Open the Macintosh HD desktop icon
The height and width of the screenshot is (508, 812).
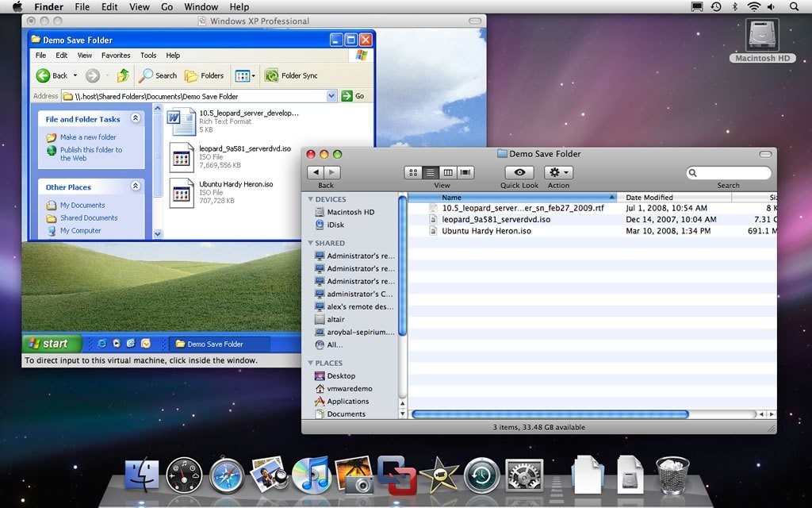(x=760, y=36)
